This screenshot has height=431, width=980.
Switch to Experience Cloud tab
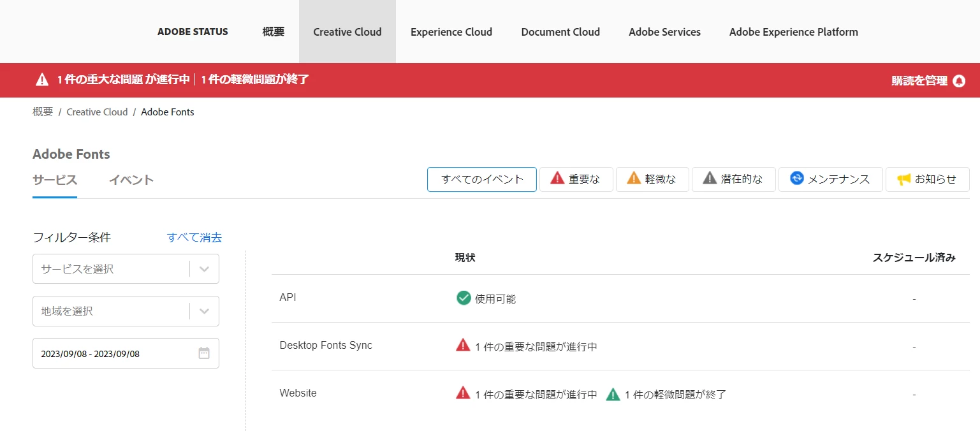451,32
